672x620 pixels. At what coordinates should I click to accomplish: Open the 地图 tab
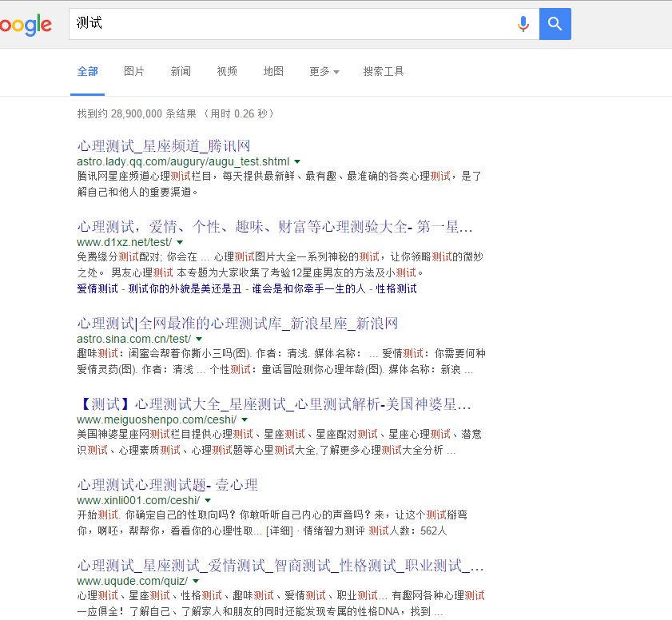273,72
